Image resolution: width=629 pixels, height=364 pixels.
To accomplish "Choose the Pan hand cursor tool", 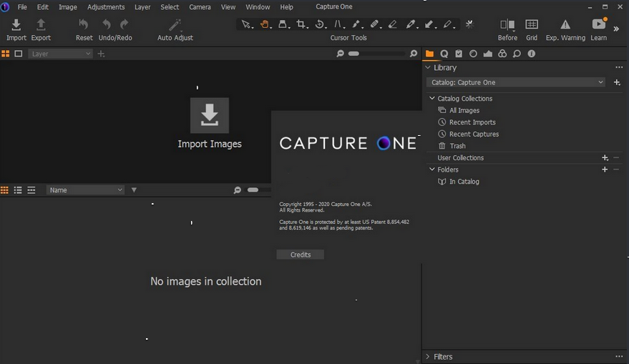I will pos(264,24).
